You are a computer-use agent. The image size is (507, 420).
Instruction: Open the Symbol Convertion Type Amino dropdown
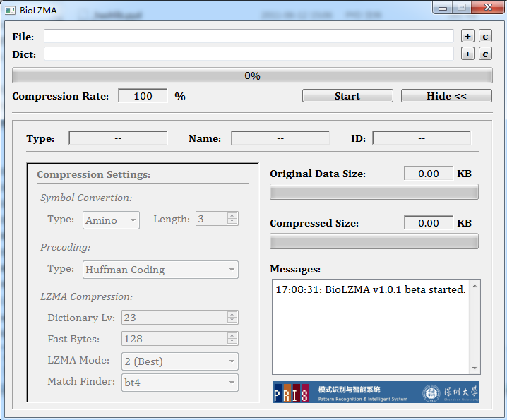[111, 220]
